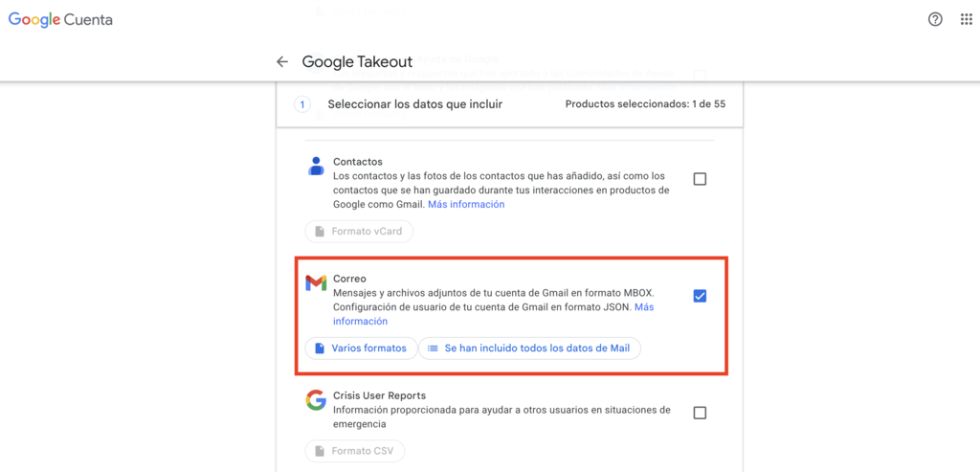
Task: Enable the Contactos checkbox
Action: pyautogui.click(x=700, y=179)
